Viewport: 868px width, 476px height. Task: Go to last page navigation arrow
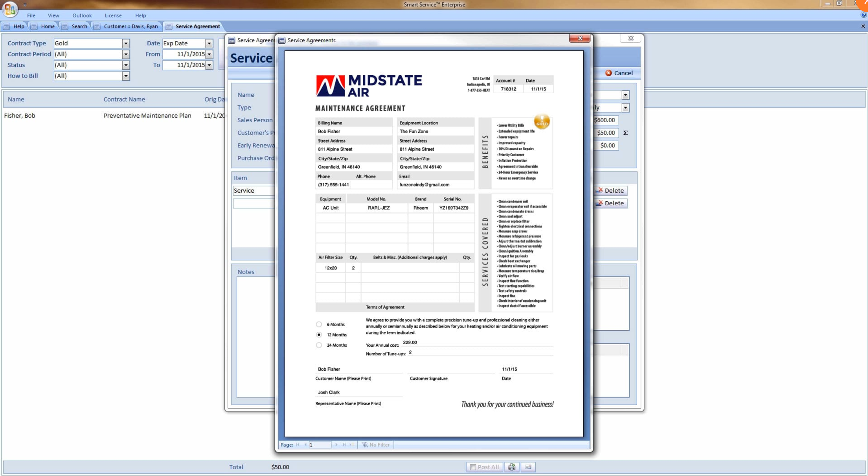click(x=344, y=445)
